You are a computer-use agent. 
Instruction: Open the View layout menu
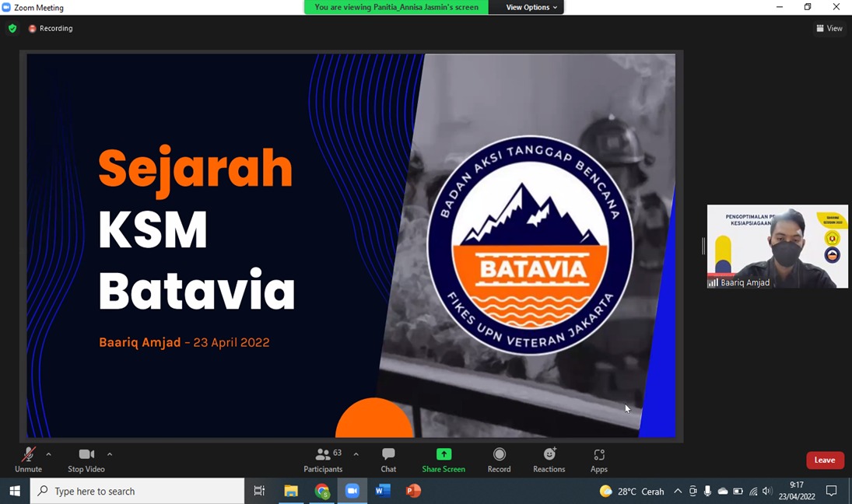(829, 29)
